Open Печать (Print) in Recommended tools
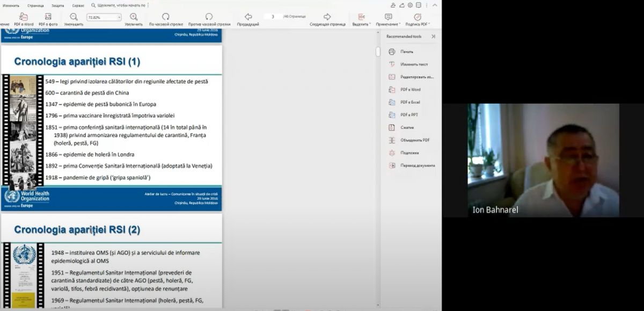The width and height of the screenshot is (644, 311). [406, 52]
